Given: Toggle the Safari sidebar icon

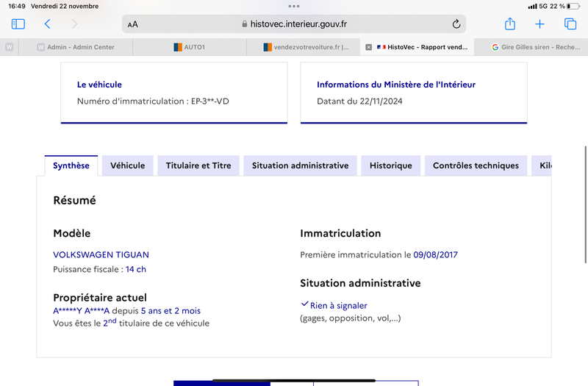Looking at the screenshot, I should click(18, 24).
